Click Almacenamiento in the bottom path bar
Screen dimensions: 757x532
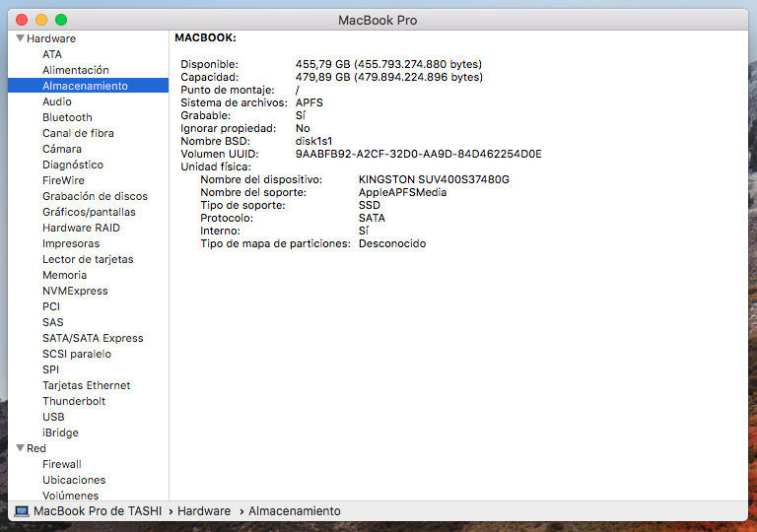pyautogui.click(x=295, y=510)
